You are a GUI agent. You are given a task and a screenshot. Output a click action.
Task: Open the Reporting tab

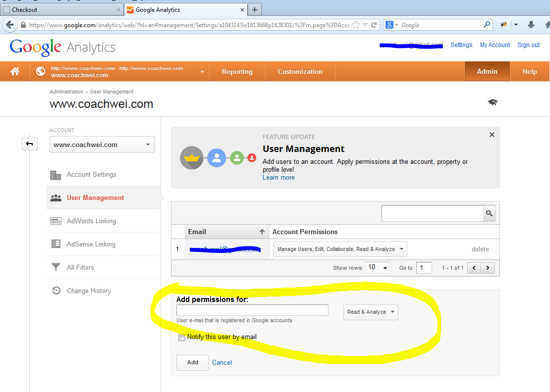pyautogui.click(x=237, y=71)
